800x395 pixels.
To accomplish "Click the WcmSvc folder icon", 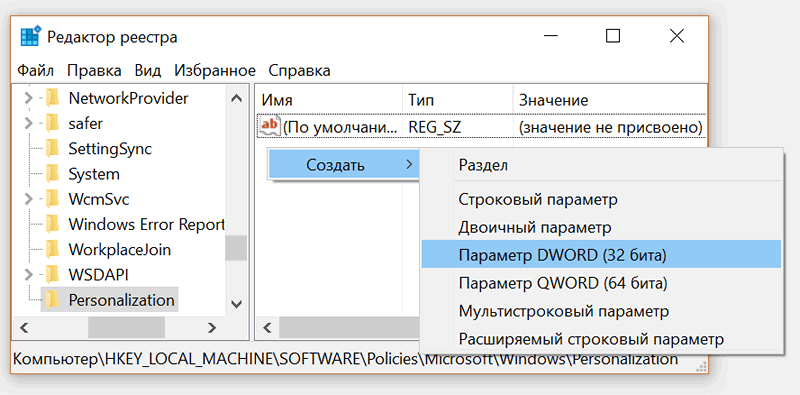I will point(52,199).
